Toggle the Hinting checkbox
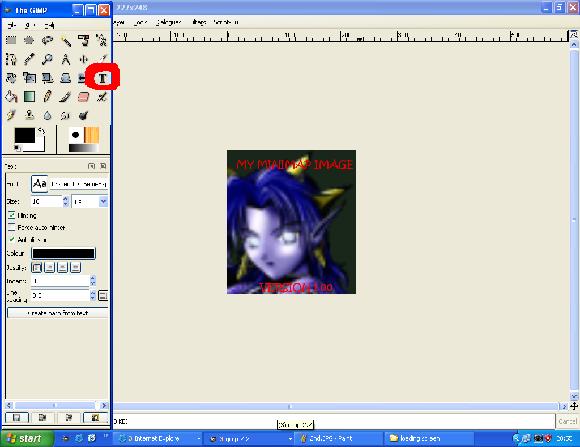Viewport: 580px width, 447px height. click(x=11, y=215)
